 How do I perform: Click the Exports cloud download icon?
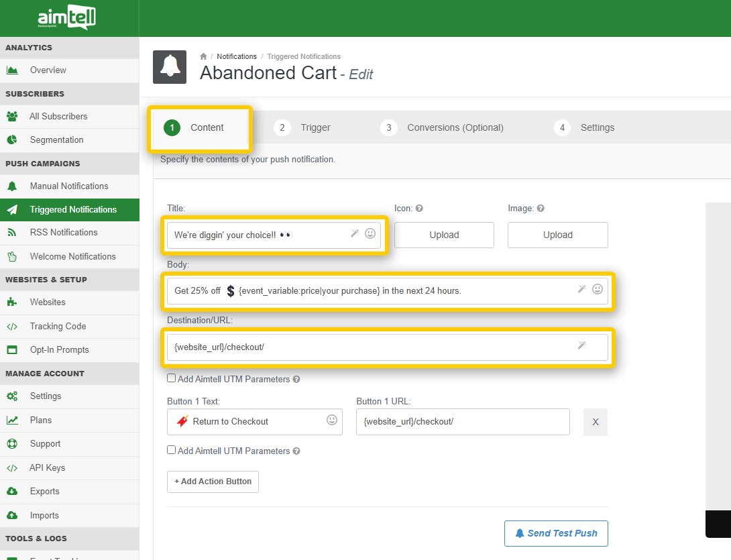(12, 492)
